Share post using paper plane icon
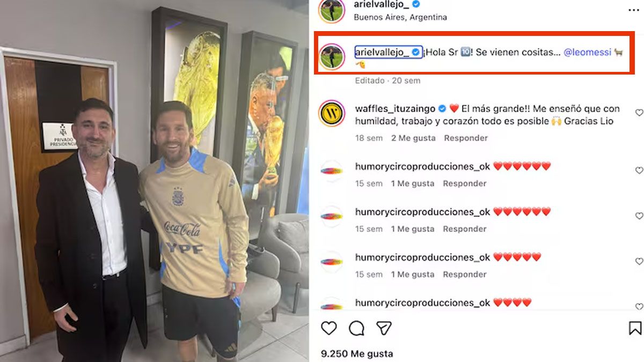The height and width of the screenshot is (362, 644). pyautogui.click(x=384, y=328)
